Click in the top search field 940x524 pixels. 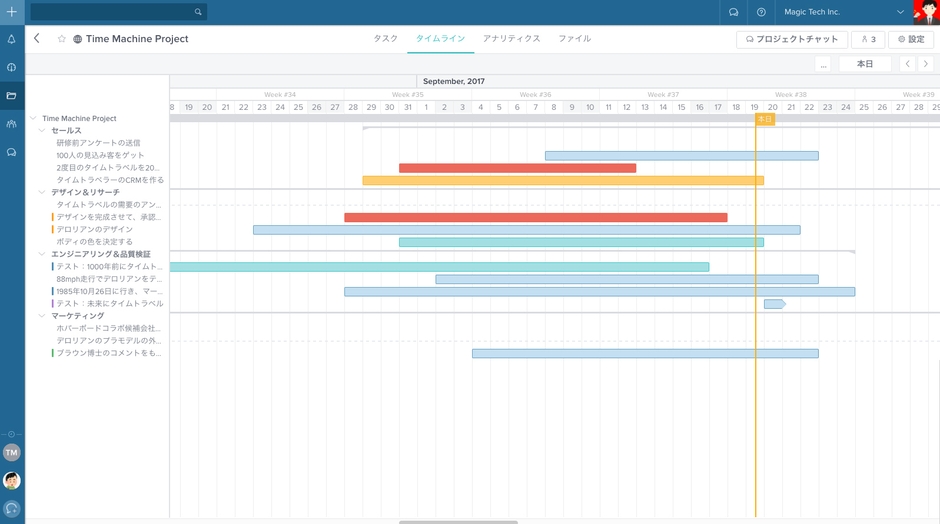[112, 12]
